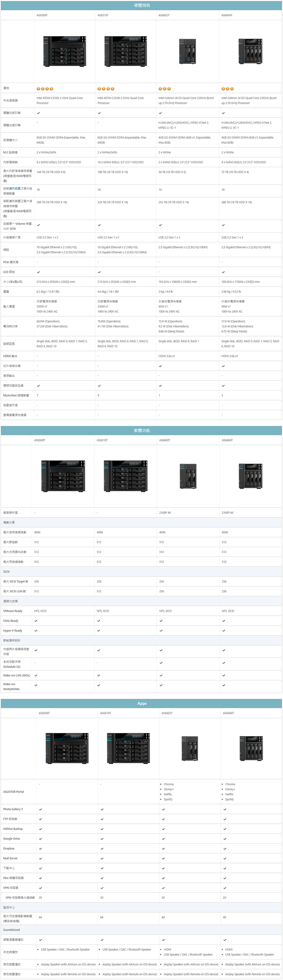Viewport: 283px width, 980px height.
Task: Click AS6510T Citrix Ready checkmark
Action: pos(99,621)
